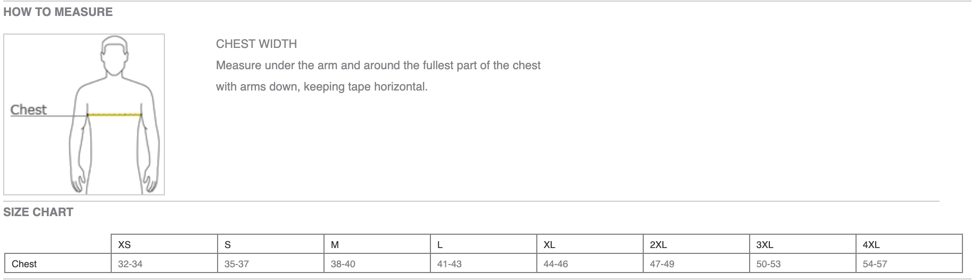The image size is (980, 280).
Task: Click the 38-40 chest measurement cell
Action: pos(343,264)
